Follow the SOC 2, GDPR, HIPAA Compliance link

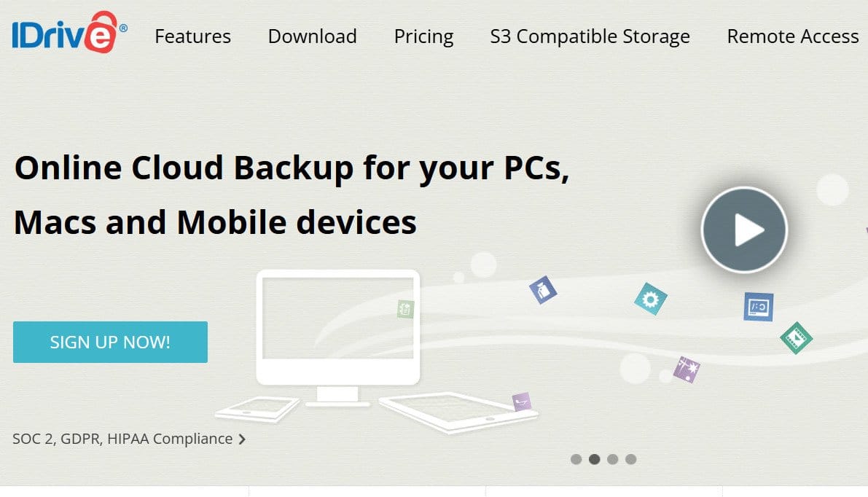(120, 439)
